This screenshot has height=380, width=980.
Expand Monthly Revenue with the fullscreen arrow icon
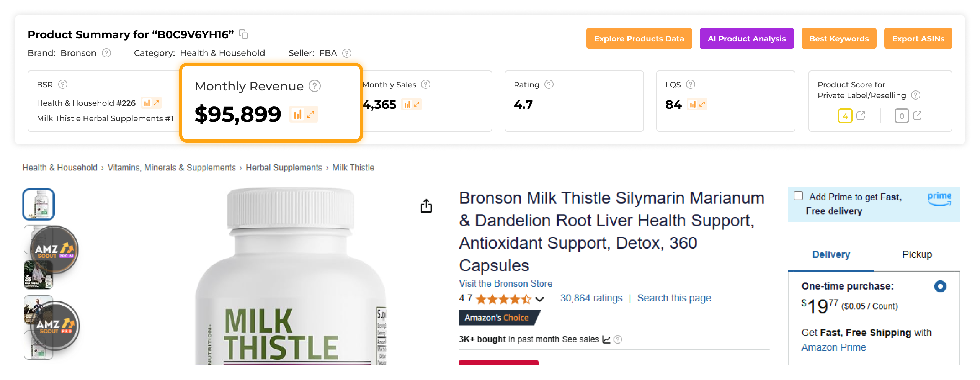coord(310,114)
